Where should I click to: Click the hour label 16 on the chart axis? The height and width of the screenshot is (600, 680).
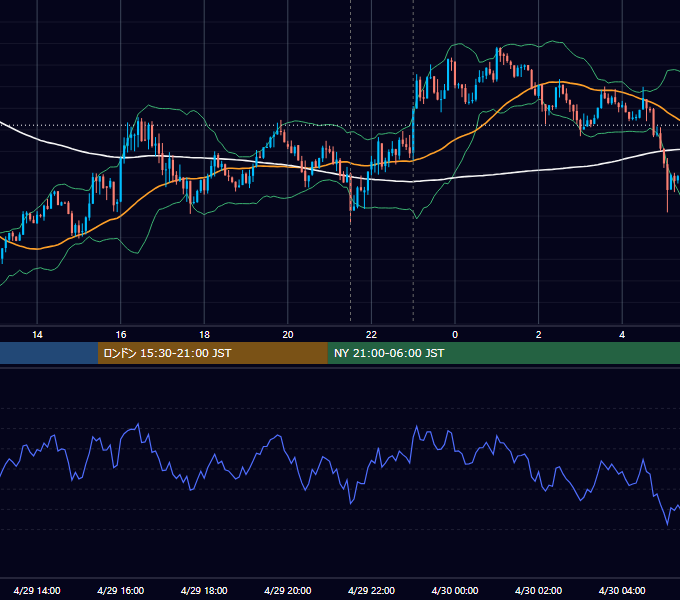[121, 335]
